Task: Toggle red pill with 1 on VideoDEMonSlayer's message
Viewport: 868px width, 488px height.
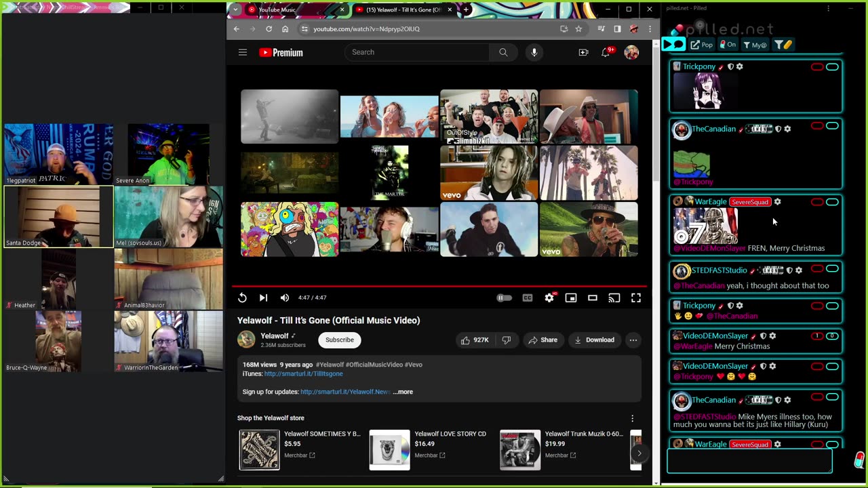Action: (x=817, y=336)
